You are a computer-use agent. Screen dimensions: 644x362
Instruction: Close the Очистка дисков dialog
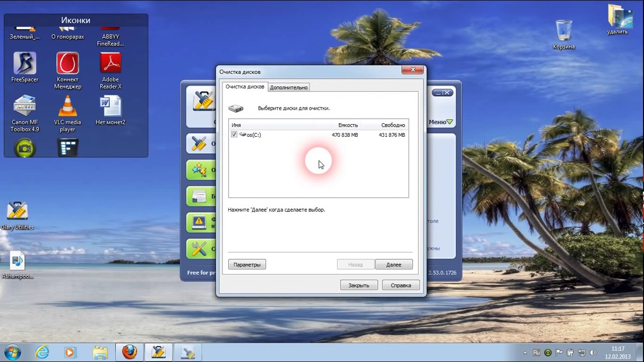[413, 70]
